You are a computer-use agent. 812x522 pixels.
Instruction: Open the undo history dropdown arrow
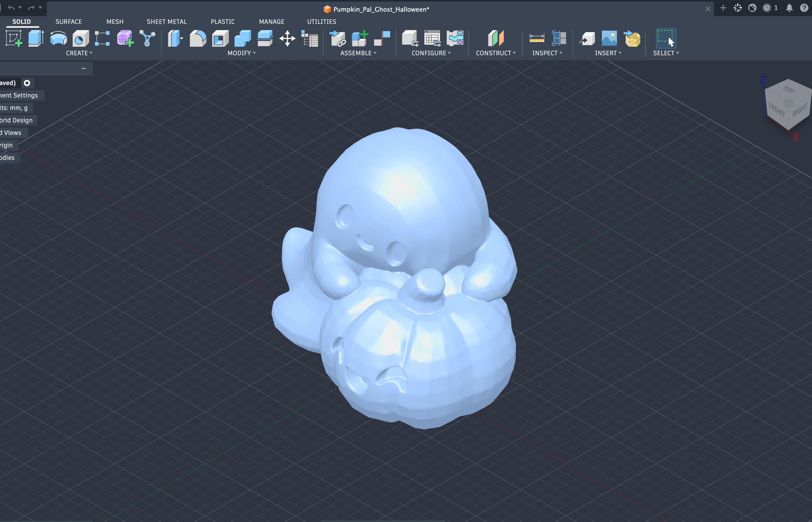coord(20,8)
